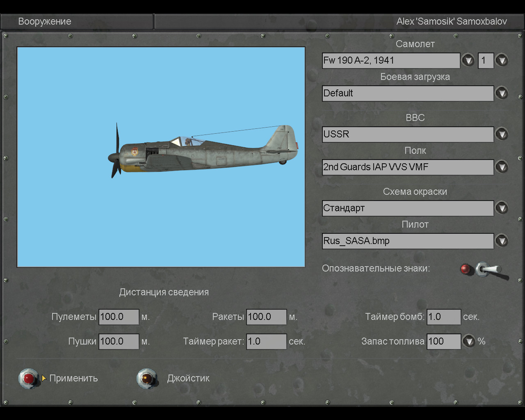Click the Применить text label

coord(73,378)
